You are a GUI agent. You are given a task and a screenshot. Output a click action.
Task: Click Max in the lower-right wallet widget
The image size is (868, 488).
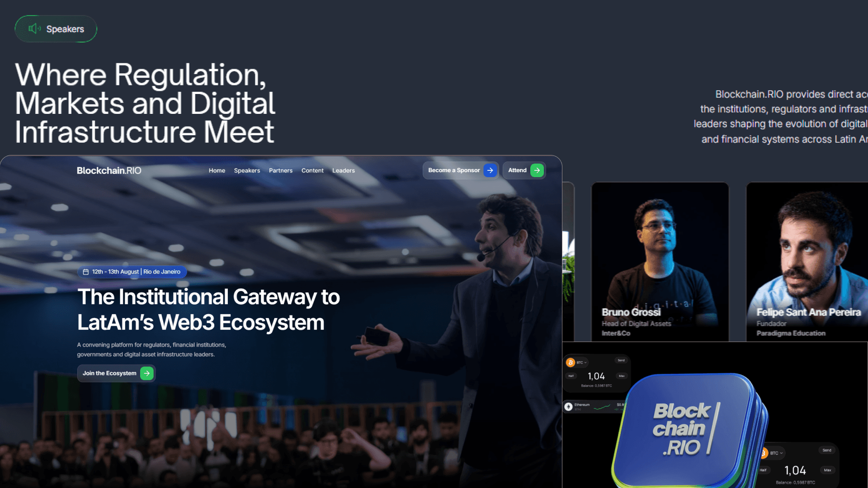pos(827,470)
